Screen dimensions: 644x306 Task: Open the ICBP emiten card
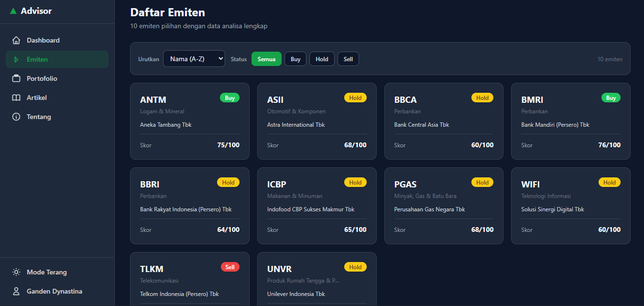coord(317,206)
